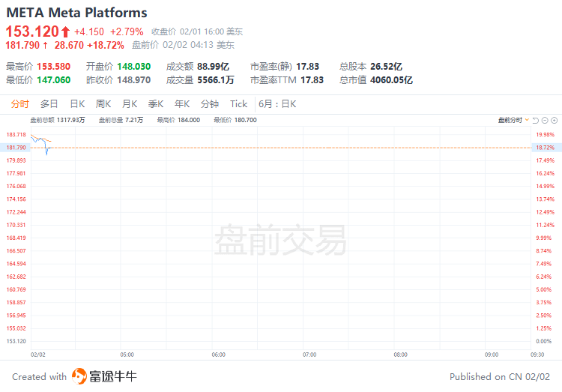Click the 18.72% right axis label
Viewport: 562px width, 392px height.
546,148
